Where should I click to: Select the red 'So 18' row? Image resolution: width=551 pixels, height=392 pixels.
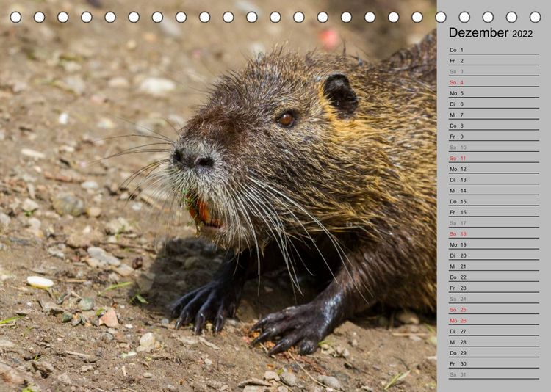[494, 234]
